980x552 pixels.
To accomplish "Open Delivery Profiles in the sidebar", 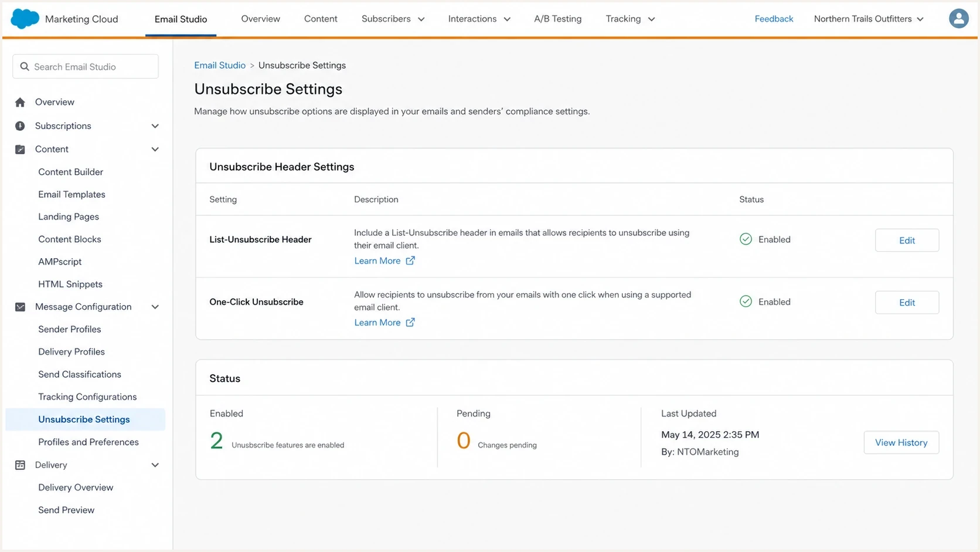I will coord(72,352).
